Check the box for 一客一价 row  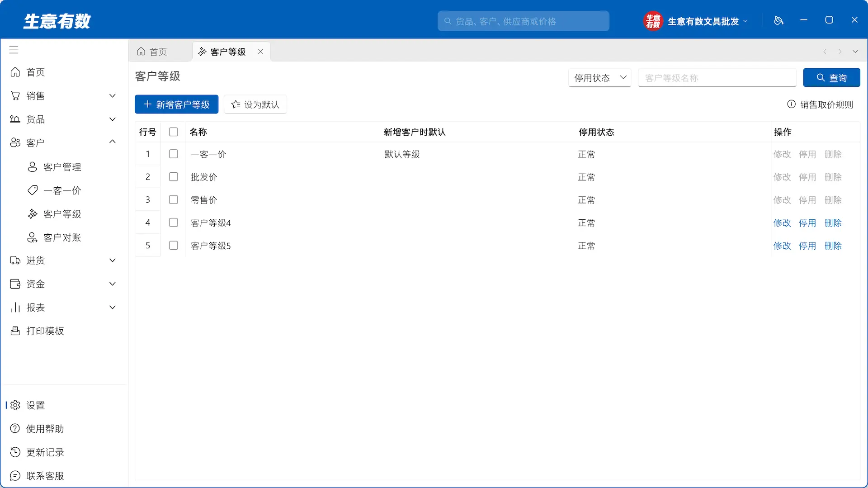[x=173, y=154]
